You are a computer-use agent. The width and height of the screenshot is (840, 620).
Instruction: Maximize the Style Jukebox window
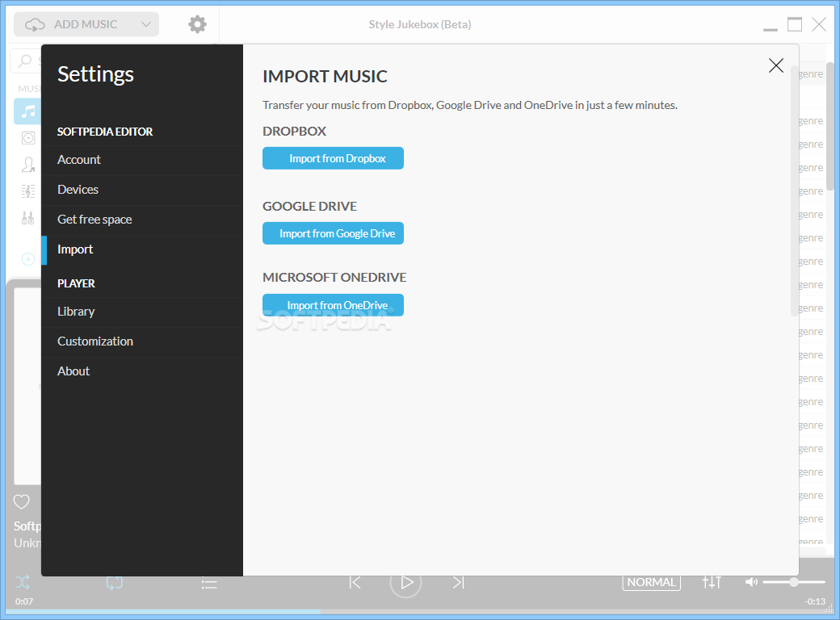[795, 24]
